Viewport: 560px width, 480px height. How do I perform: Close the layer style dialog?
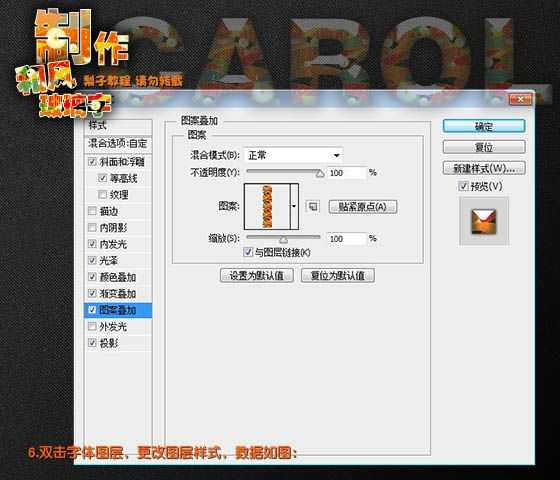click(x=520, y=100)
